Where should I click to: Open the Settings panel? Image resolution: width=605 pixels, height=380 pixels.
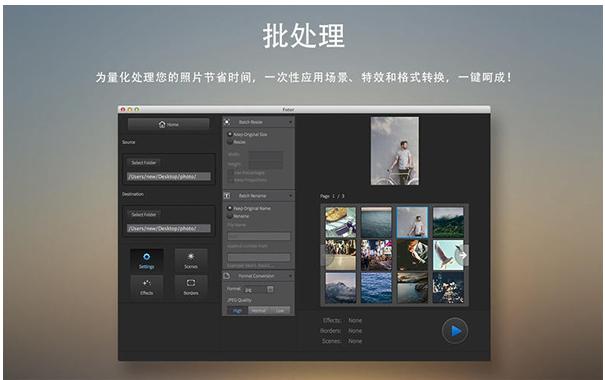pyautogui.click(x=147, y=260)
